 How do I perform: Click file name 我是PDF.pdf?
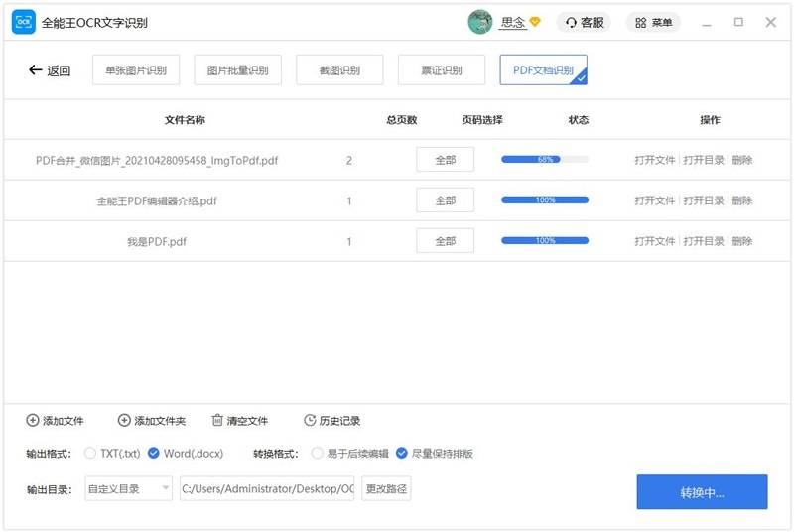pos(157,242)
